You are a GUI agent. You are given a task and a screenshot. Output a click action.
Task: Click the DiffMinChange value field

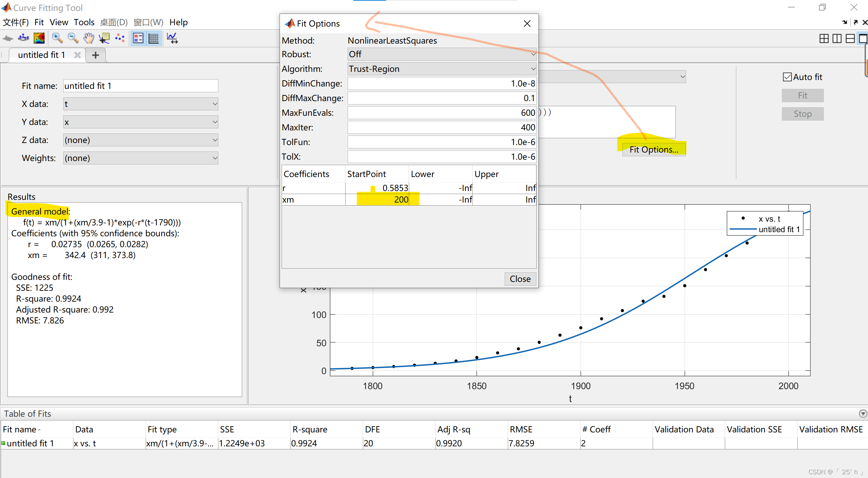442,83
